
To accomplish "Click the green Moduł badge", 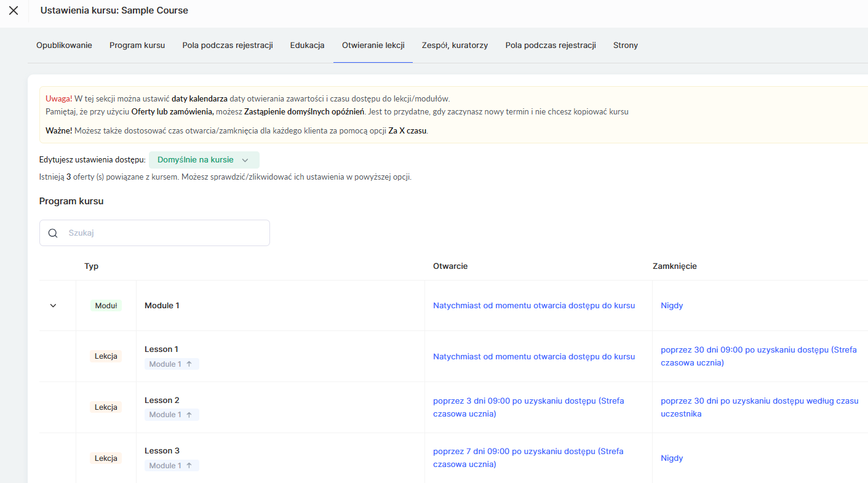I will pyautogui.click(x=106, y=306).
